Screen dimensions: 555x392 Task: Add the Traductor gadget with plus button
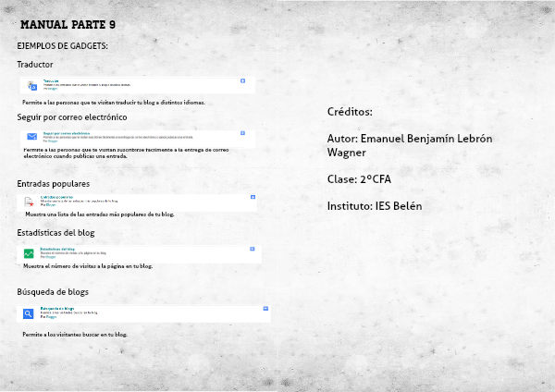click(242, 81)
